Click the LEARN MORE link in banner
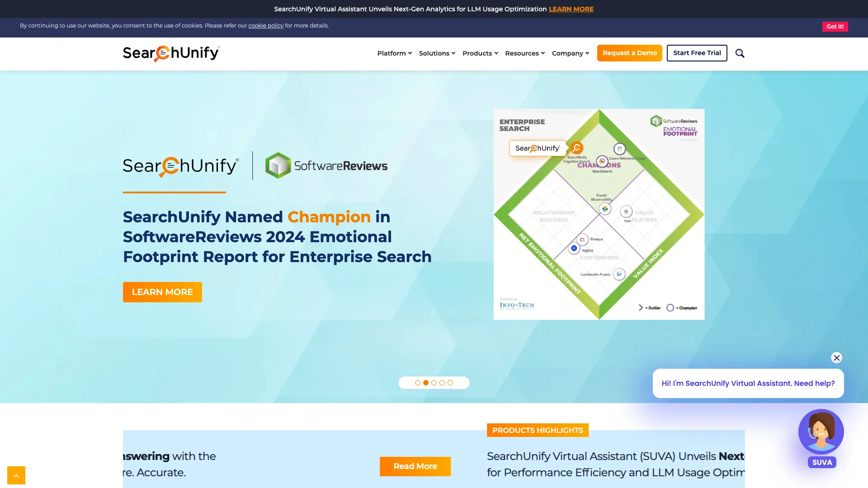Viewport: 868px width, 488px height. (x=571, y=9)
